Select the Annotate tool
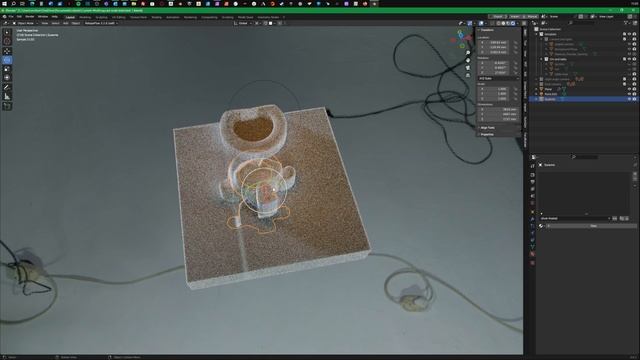Image resolution: width=640 pixels, height=360 pixels. click(7, 87)
